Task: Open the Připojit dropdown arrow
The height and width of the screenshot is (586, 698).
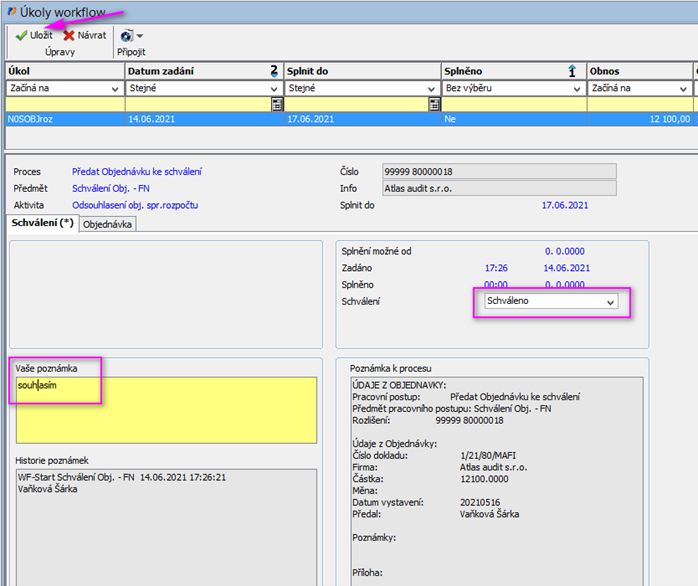Action: 140,36
